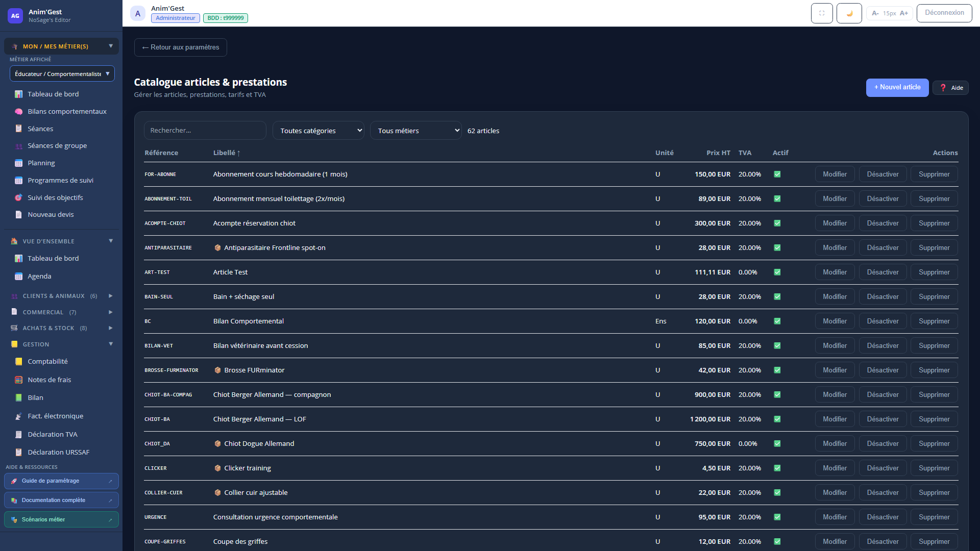Click Supprimer for Article Test row
Image resolution: width=980 pixels, height=551 pixels.
[x=934, y=272]
